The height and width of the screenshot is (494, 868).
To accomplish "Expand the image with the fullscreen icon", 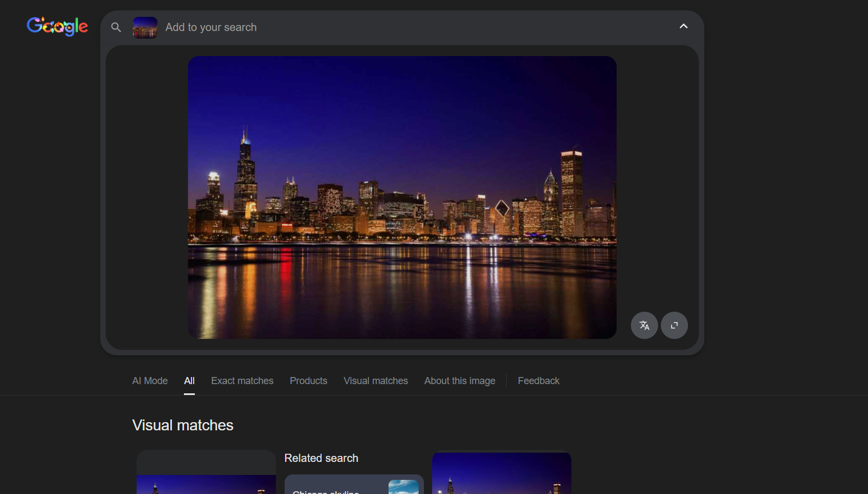I will click(674, 325).
